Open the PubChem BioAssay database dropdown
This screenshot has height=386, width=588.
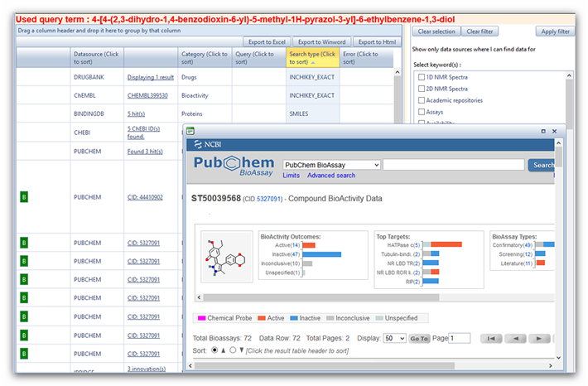[331, 165]
